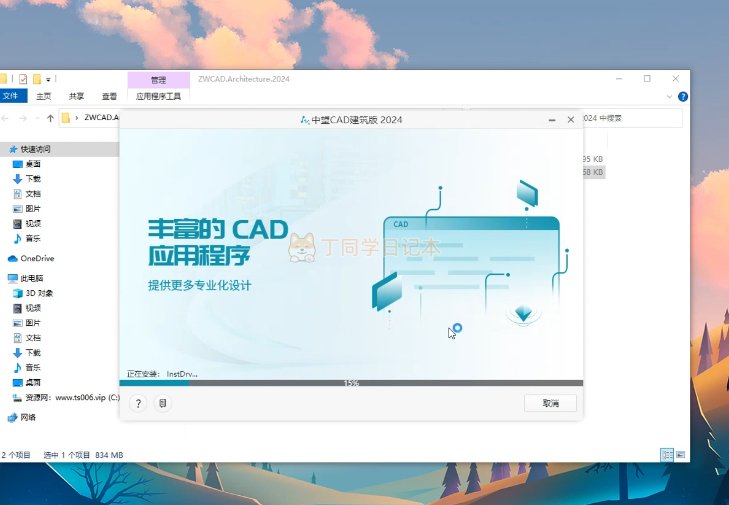Switch to the 主页 ribbon tab
729x505 pixels.
(x=44, y=96)
